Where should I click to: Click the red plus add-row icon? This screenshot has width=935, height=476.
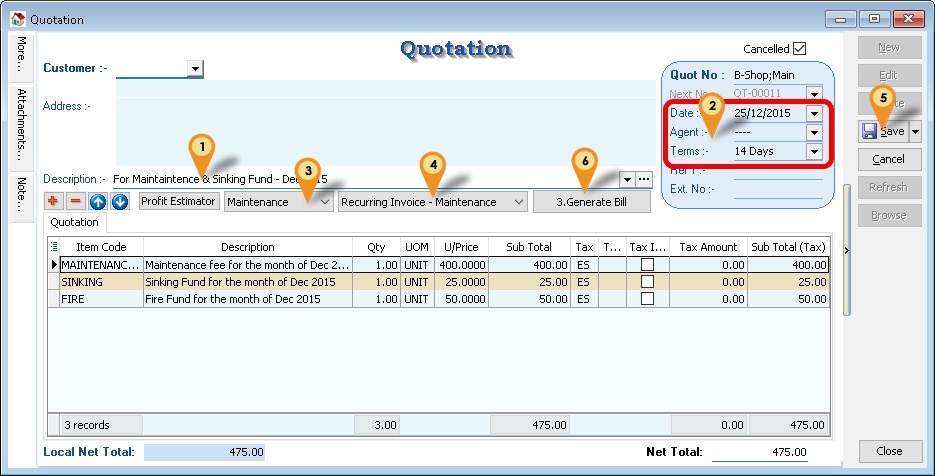54,202
